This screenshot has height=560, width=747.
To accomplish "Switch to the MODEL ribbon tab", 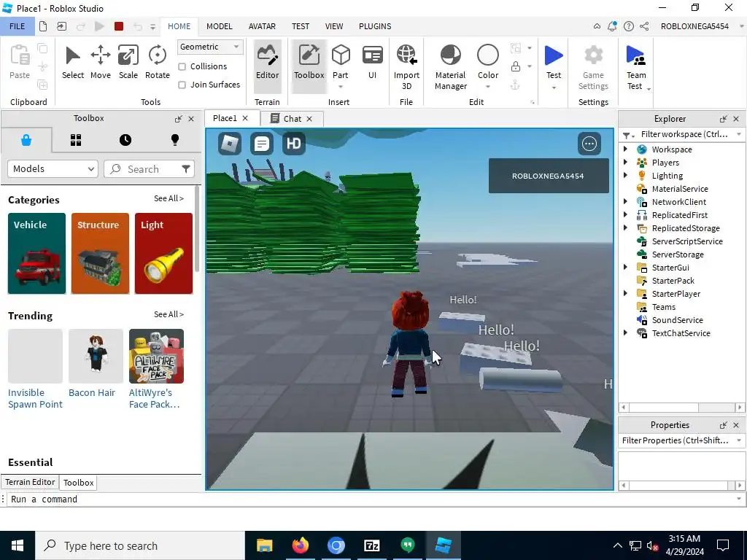I will 219,26.
